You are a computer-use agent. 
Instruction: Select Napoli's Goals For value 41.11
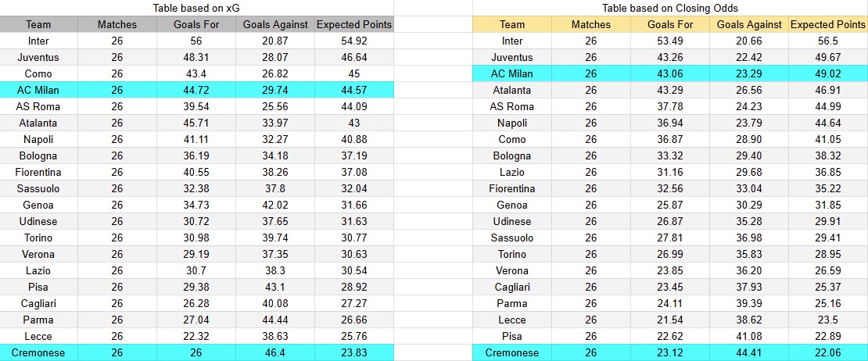195,139
